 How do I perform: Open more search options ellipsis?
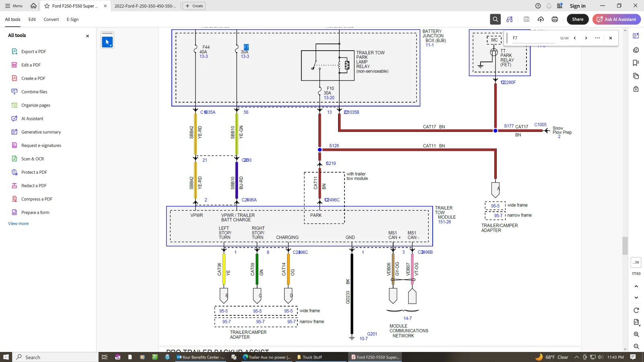pos(598,38)
